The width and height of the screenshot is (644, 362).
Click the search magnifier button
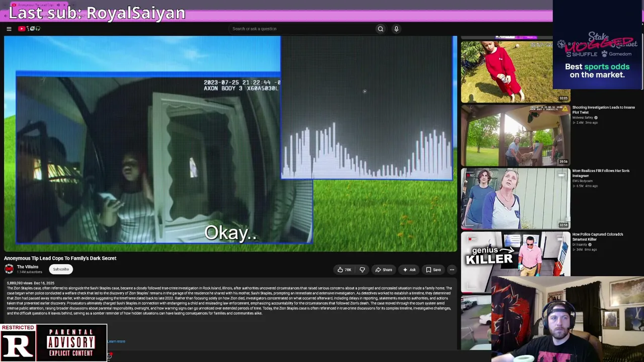[380, 29]
